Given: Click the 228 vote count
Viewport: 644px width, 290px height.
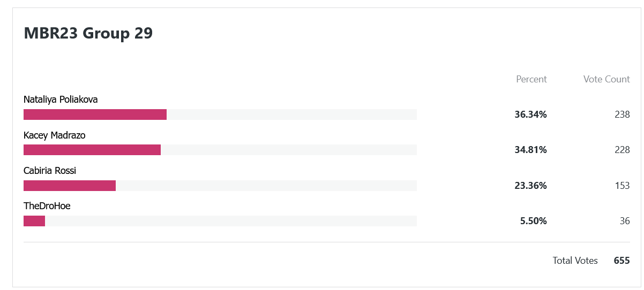Looking at the screenshot, I should pyautogui.click(x=622, y=150).
